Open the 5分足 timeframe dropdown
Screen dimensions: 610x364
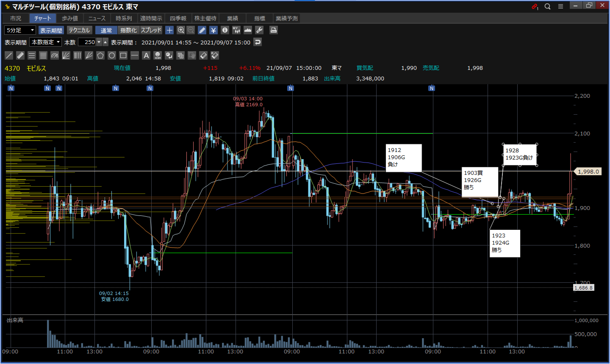pyautogui.click(x=20, y=30)
